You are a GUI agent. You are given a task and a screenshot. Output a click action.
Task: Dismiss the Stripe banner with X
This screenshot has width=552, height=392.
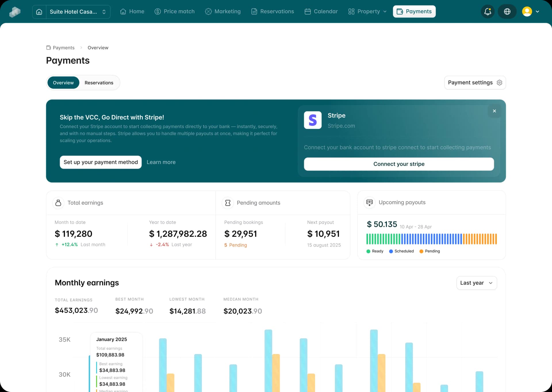(x=494, y=111)
